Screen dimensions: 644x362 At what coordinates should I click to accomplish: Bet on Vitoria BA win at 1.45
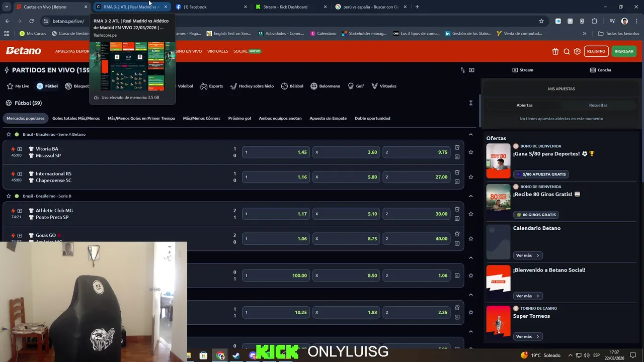pos(276,152)
